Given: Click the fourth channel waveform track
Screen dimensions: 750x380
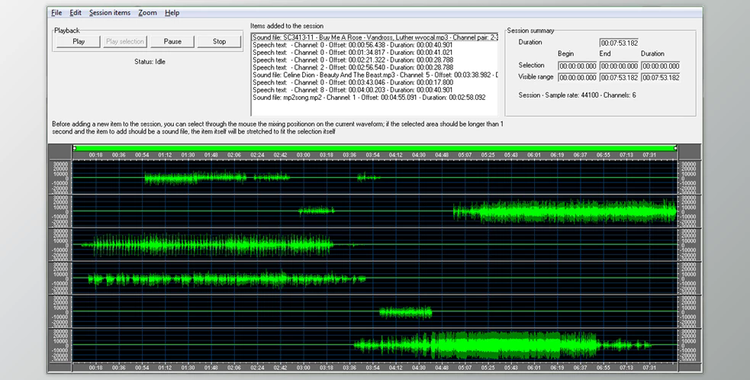Looking at the screenshot, I should pyautogui.click(x=375, y=278).
